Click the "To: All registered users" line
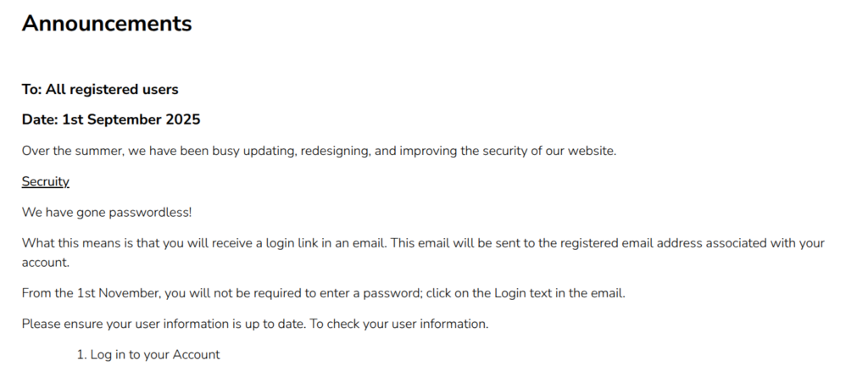Screen dimensions: 868x366 tap(100, 89)
